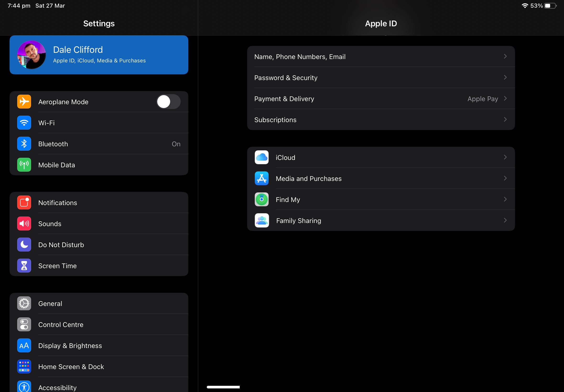This screenshot has width=564, height=392.
Task: Open General settings
Action: click(50, 304)
